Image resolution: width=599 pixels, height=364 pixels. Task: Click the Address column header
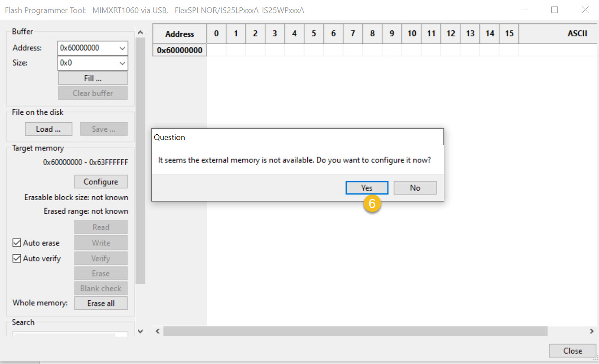click(x=180, y=34)
